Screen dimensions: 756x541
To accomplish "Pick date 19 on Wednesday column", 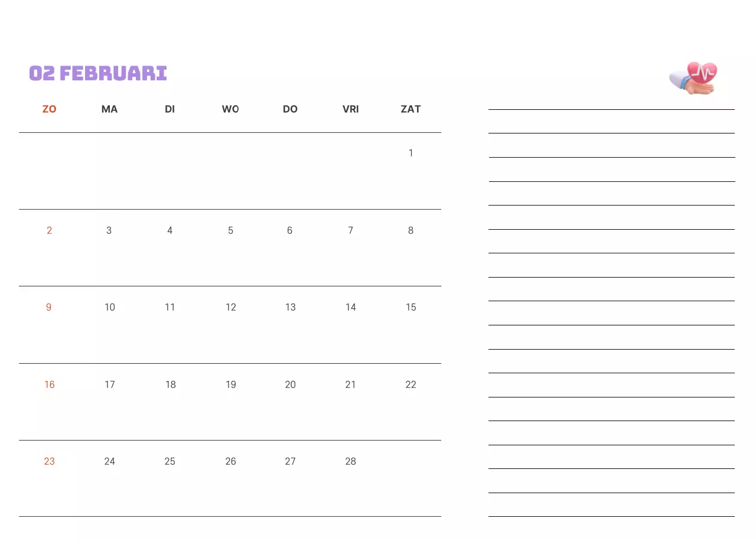I will pos(230,384).
